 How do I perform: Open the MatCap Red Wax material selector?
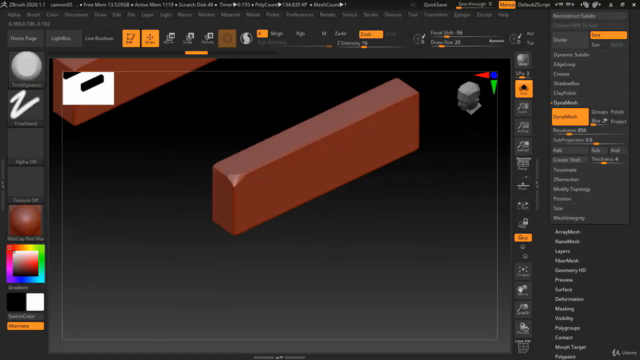[x=26, y=223]
